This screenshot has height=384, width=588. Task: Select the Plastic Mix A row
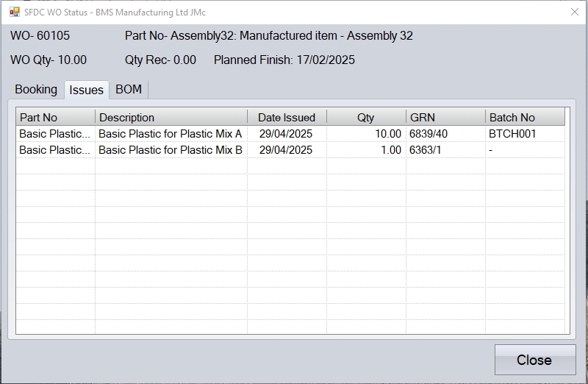click(170, 134)
